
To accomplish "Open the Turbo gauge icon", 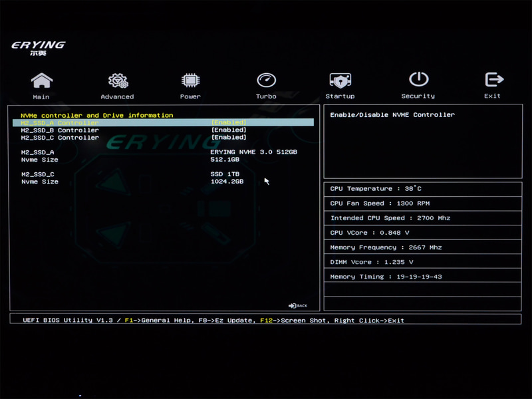I will [265, 78].
